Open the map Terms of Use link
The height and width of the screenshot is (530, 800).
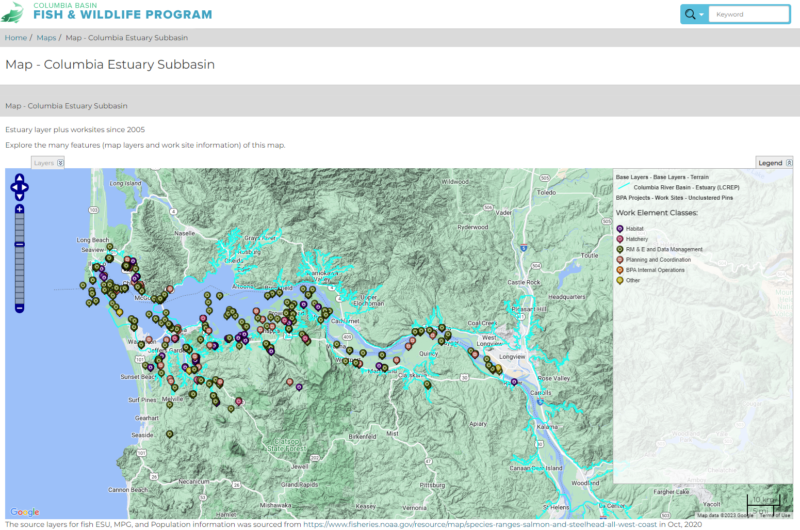coord(774,515)
